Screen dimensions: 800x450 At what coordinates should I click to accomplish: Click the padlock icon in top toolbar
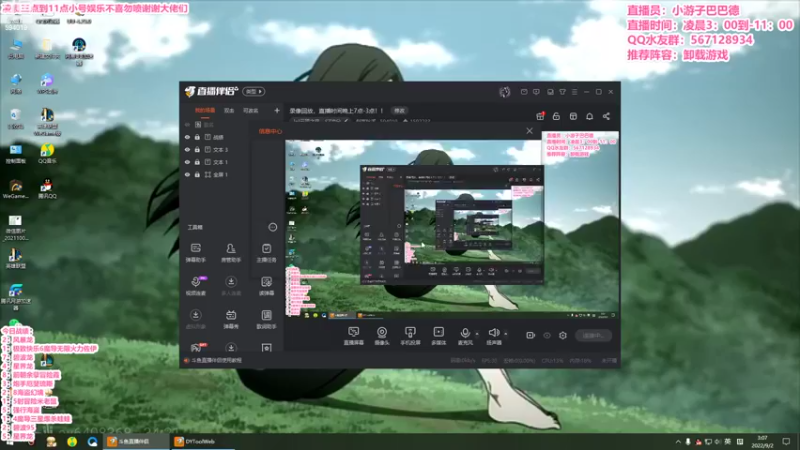[x=556, y=116]
